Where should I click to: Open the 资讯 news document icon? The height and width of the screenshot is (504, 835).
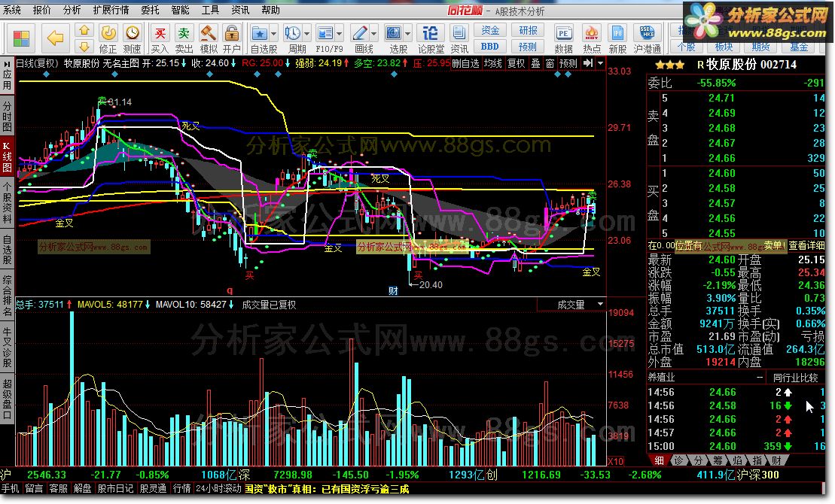coord(459,38)
